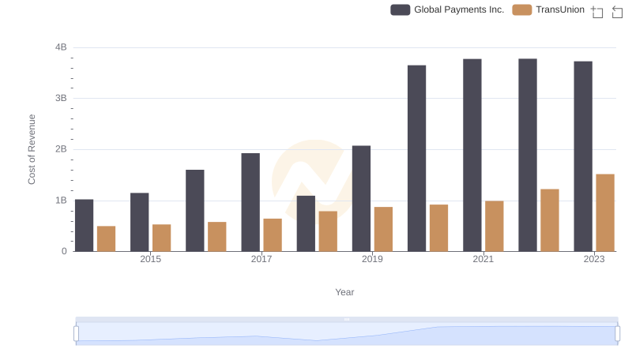Click Global Payments bar for 2017

[250, 203]
